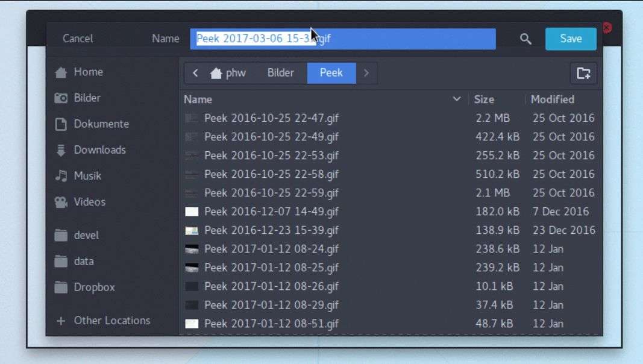
Task: Select thumbnail of Peek 2017-01-12 08-24.gif
Action: point(192,249)
